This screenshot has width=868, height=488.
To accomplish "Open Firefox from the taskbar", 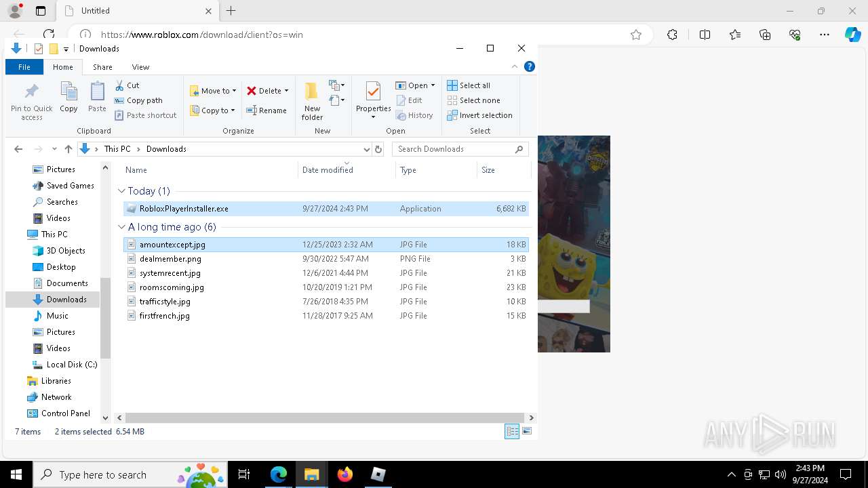I will 345,474.
